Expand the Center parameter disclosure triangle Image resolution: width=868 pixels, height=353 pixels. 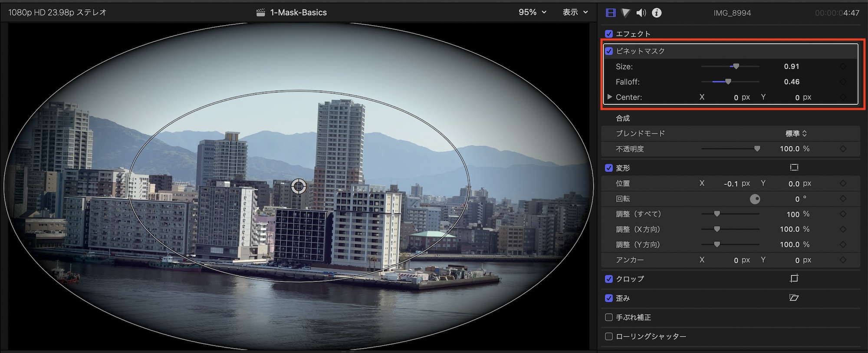[610, 97]
